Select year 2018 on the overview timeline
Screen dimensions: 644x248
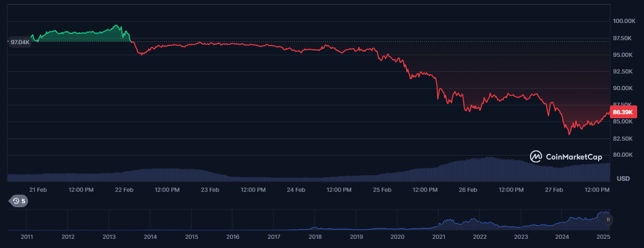315,237
